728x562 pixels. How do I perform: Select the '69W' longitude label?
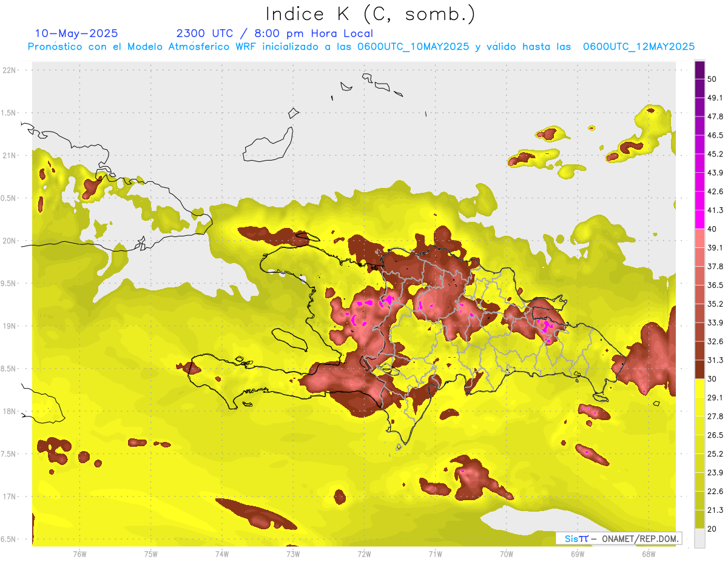click(578, 554)
